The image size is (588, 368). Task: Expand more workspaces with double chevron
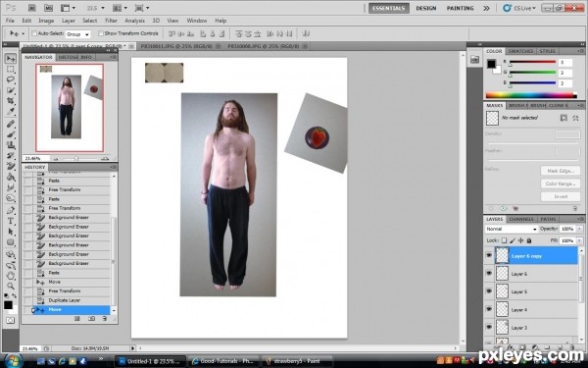(x=486, y=8)
